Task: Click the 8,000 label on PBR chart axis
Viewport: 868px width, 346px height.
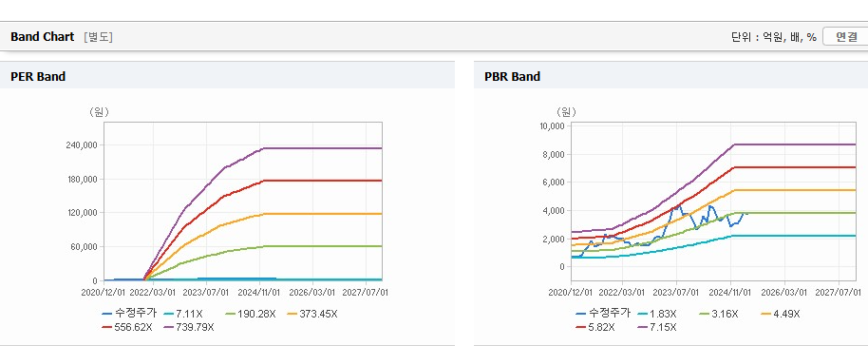Action: pos(554,154)
